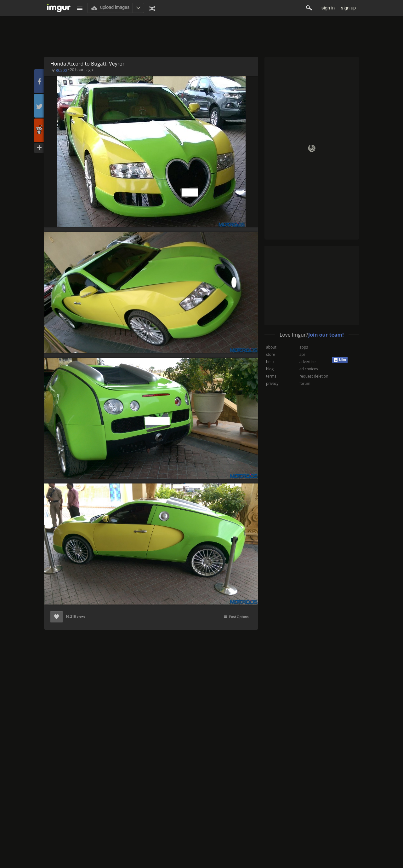Click the 16,218 views count
Viewport: 403px width, 868px height.
[x=76, y=616]
